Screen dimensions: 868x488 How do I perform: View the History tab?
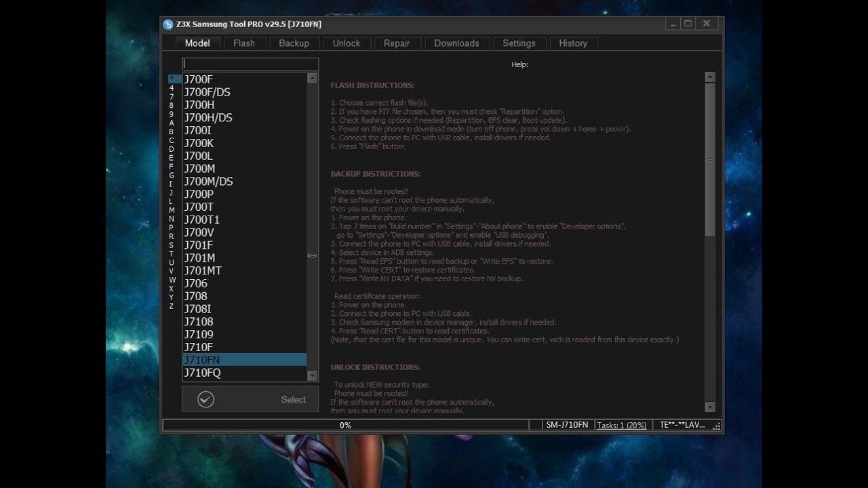pos(573,43)
